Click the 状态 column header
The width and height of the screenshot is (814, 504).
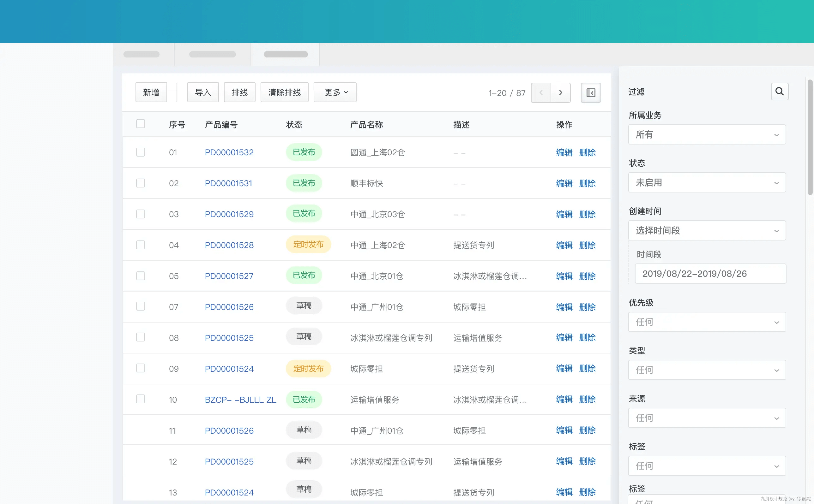coord(294,125)
